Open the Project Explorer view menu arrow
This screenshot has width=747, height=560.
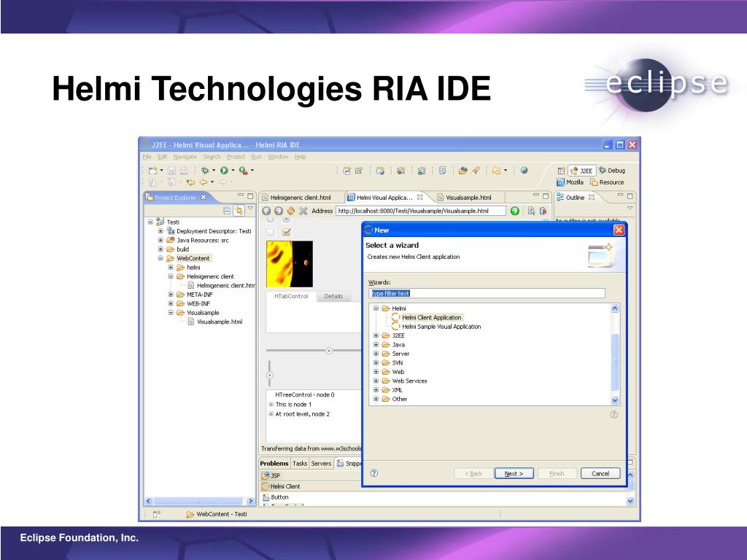coord(251,208)
